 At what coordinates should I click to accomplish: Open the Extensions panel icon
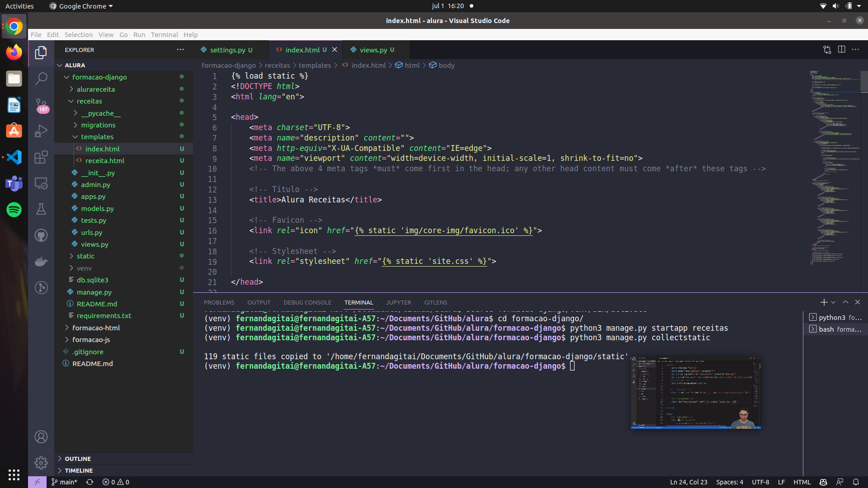tap(41, 157)
